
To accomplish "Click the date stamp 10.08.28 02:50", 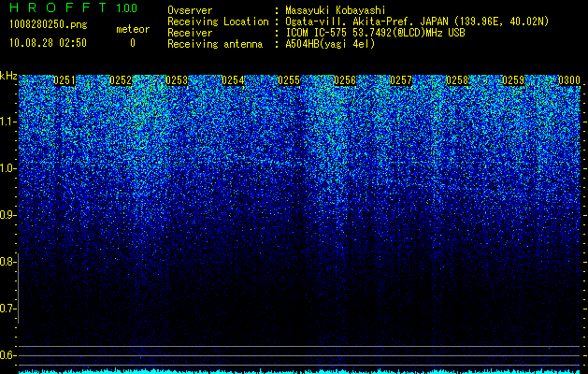I will click(48, 43).
